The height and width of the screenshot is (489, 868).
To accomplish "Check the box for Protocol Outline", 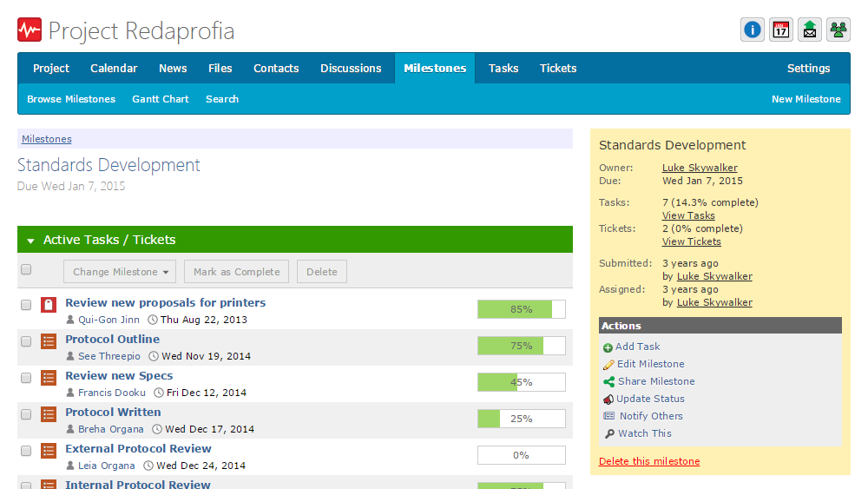I will (x=26, y=341).
